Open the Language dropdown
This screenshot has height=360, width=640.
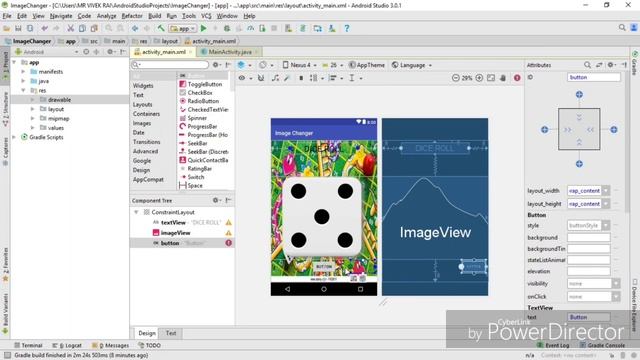click(x=411, y=65)
